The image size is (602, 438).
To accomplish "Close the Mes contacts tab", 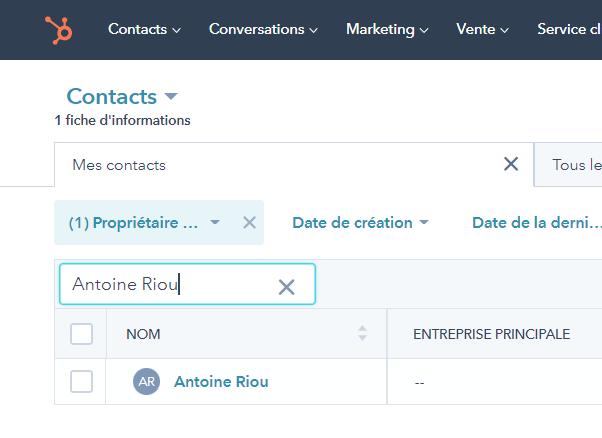I will (x=511, y=164).
